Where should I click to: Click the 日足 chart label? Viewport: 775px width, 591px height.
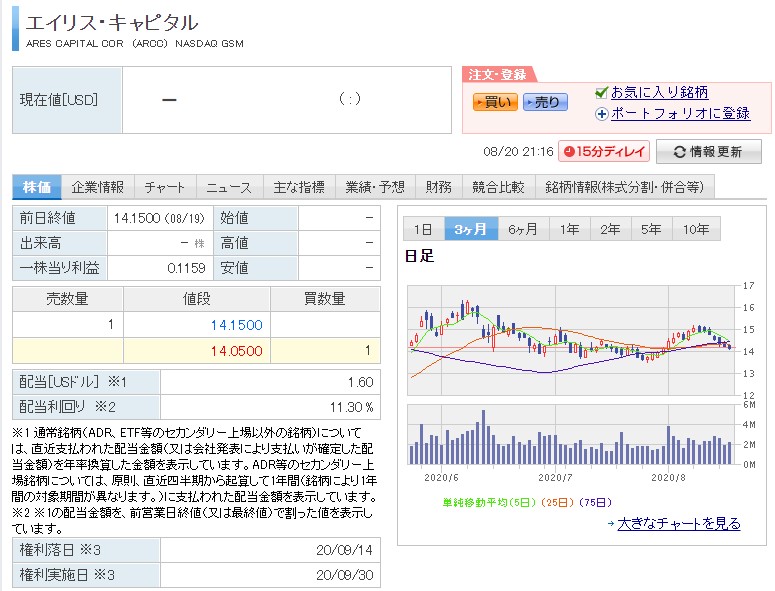(x=419, y=256)
